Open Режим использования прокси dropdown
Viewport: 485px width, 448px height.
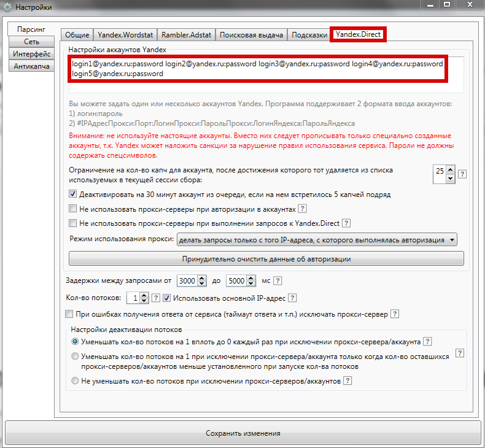point(317,239)
